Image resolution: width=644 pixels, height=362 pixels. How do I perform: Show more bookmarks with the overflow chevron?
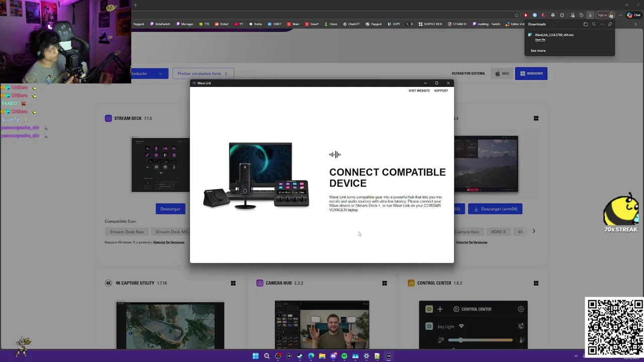point(635,24)
